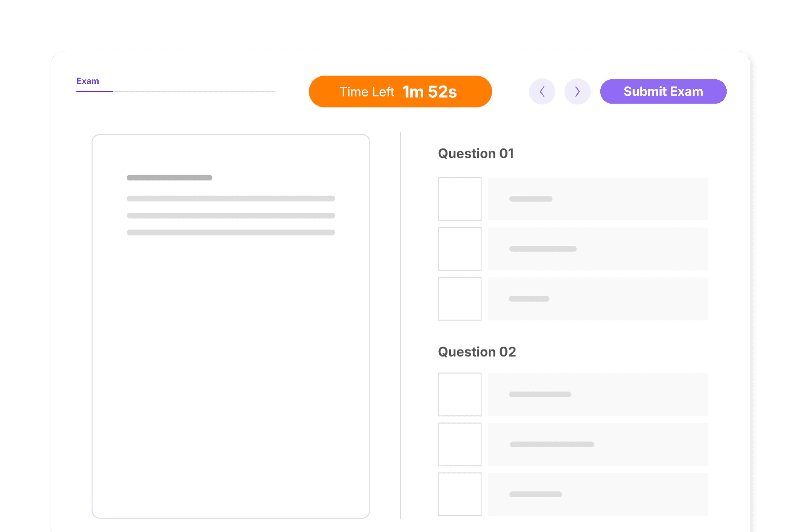Select Question 02's first answer option bar

[x=598, y=394]
